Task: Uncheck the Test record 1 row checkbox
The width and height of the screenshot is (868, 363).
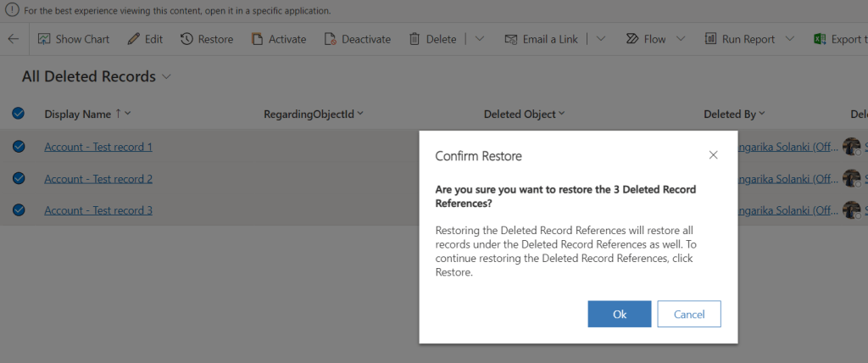Action: click(x=18, y=147)
